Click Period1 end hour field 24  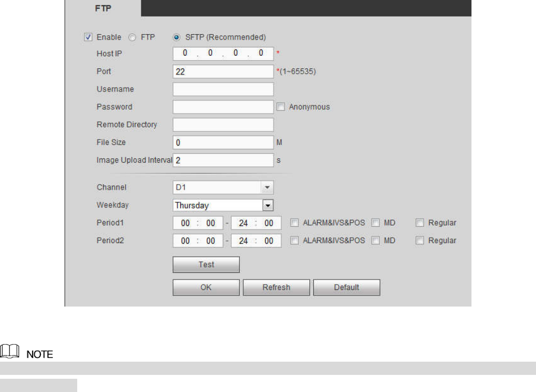(x=243, y=223)
